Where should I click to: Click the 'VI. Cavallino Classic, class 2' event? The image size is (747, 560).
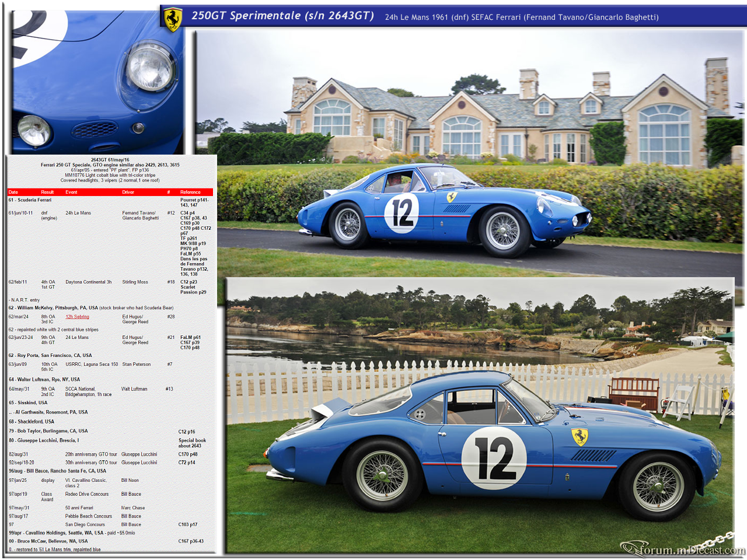point(86,482)
